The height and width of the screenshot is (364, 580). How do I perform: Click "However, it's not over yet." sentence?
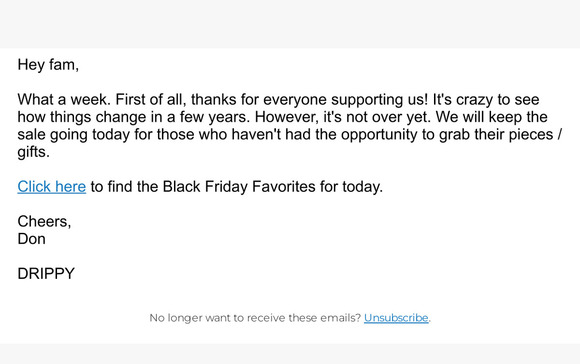[x=343, y=117]
